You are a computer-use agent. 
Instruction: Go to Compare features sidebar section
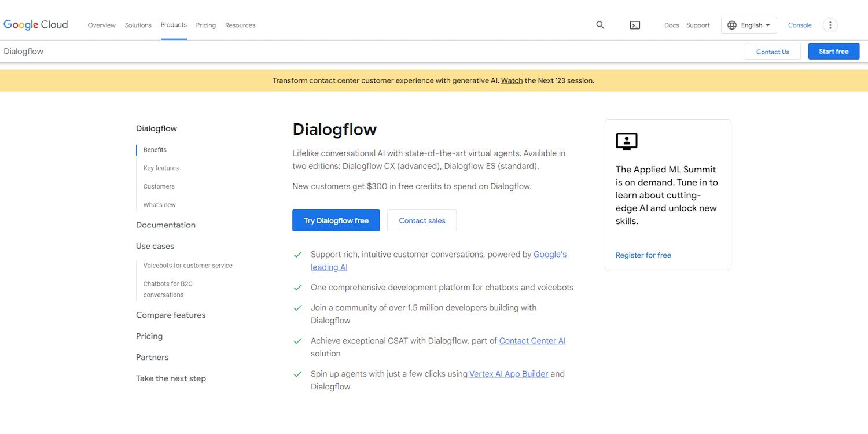[171, 315]
